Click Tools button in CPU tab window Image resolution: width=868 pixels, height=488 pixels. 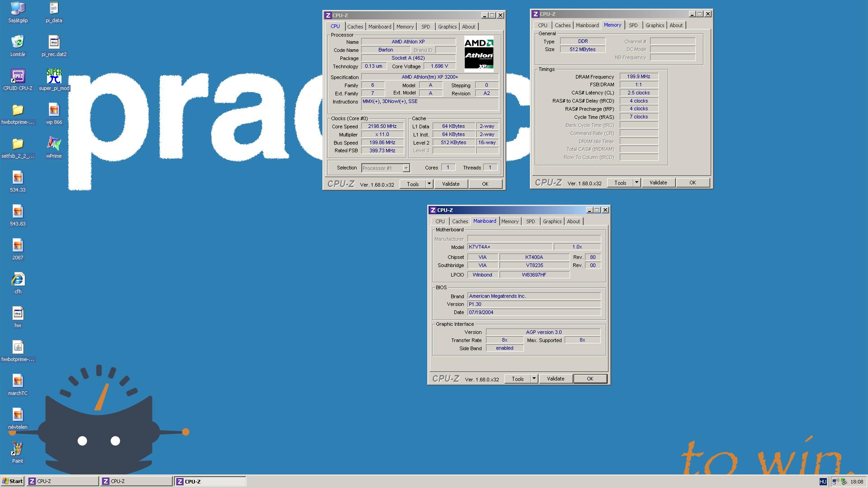[x=413, y=184]
